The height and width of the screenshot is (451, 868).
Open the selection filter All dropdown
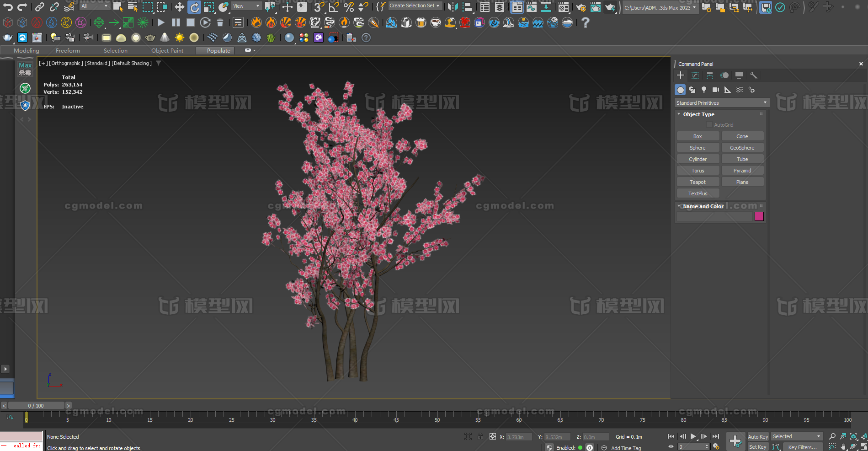click(95, 6)
